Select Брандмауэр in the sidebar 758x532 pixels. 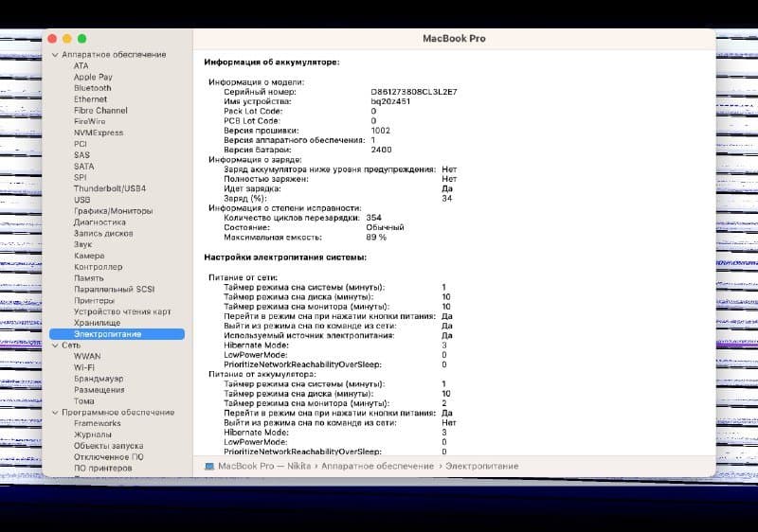click(x=99, y=379)
